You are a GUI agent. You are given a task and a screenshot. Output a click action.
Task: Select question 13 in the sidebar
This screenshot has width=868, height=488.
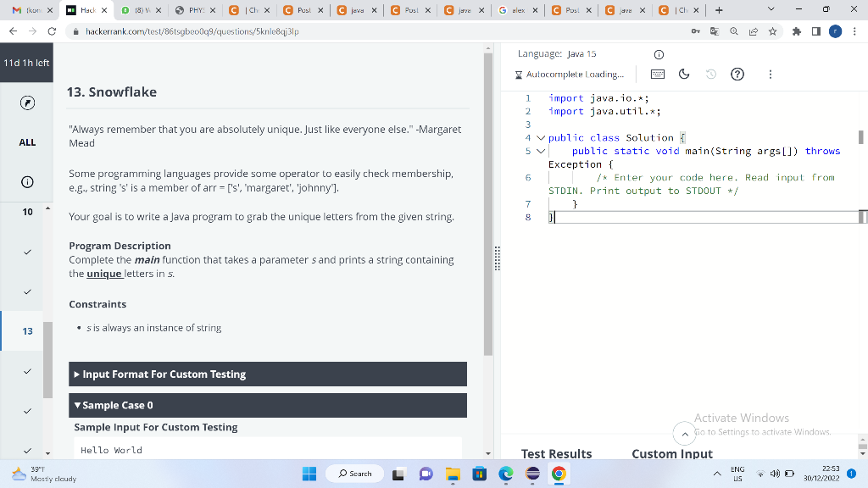point(26,330)
